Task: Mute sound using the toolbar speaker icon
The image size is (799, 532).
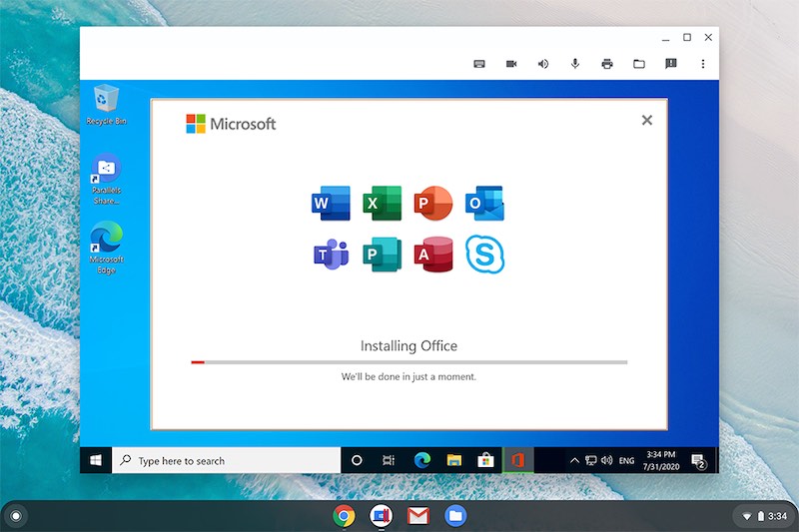Action: (x=543, y=64)
